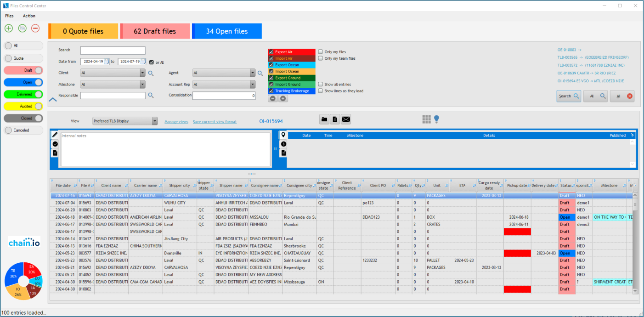Open recent file OE-010803 link
This screenshot has height=317, width=644.
[x=570, y=50]
